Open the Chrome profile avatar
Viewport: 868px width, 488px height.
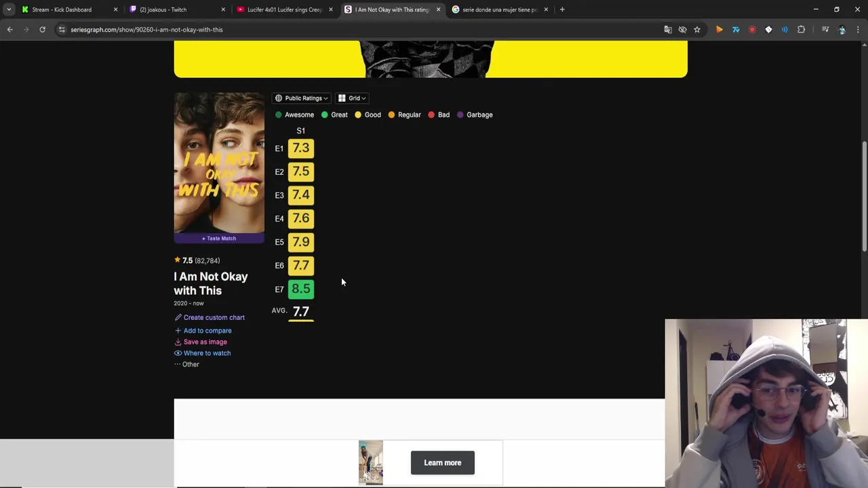click(x=842, y=30)
